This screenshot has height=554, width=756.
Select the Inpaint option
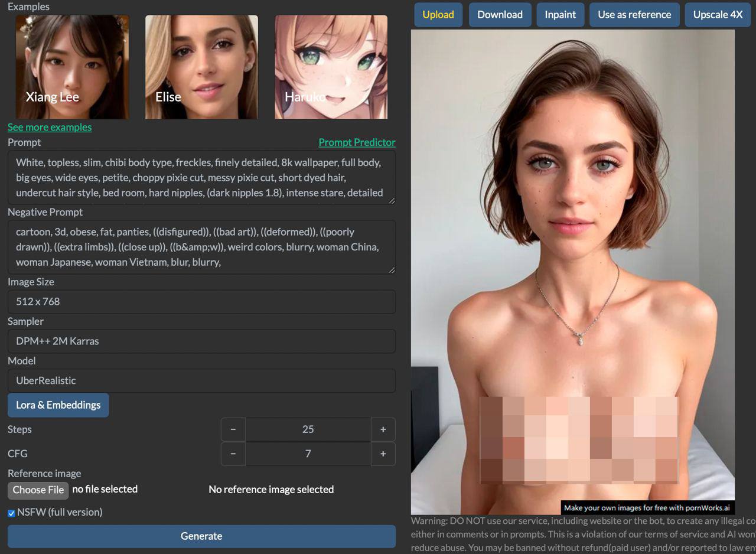pos(560,15)
